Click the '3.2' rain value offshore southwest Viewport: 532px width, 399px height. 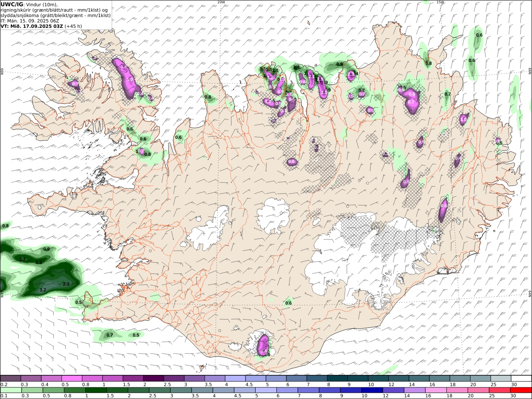pyautogui.click(x=43, y=290)
